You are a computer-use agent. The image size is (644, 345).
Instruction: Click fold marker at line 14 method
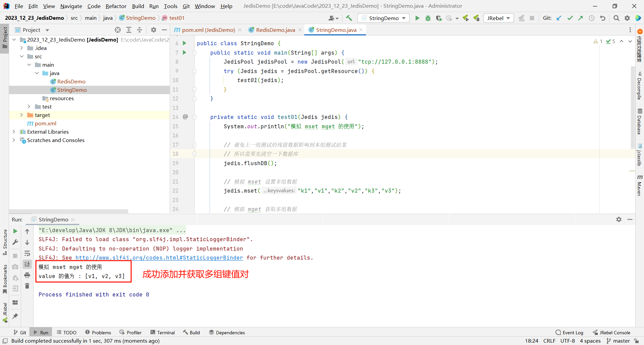(195, 117)
